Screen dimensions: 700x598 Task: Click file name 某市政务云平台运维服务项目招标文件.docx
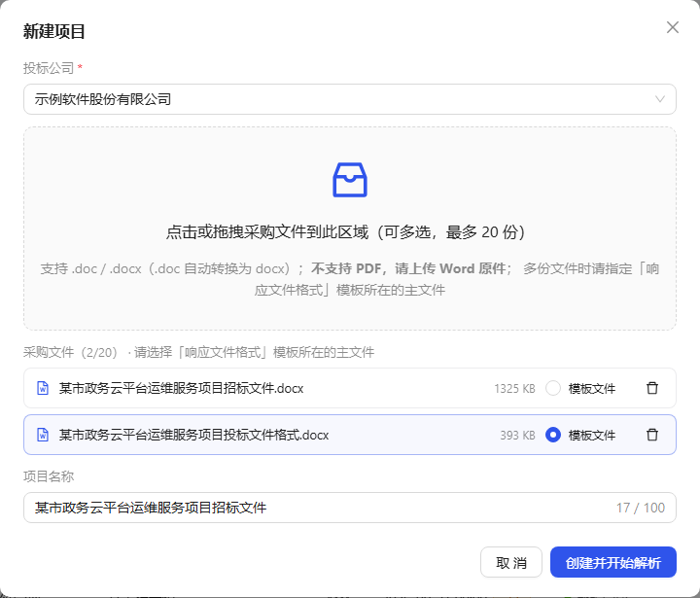[181, 389]
